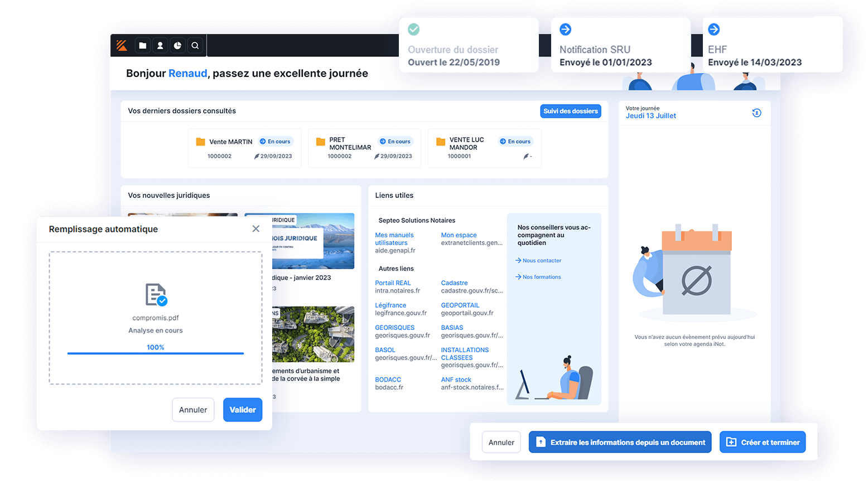The width and height of the screenshot is (868, 481).
Task: Click the compromis.pdf document icon
Action: tap(156, 295)
